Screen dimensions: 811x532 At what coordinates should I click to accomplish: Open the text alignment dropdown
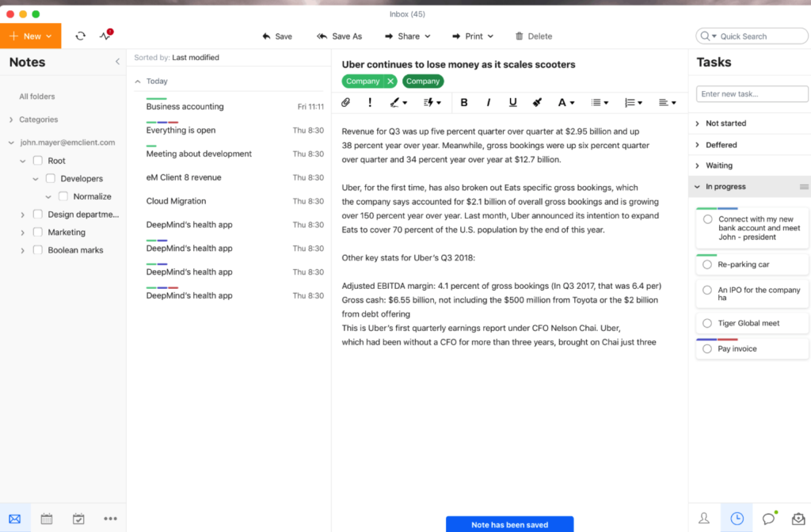(667, 102)
